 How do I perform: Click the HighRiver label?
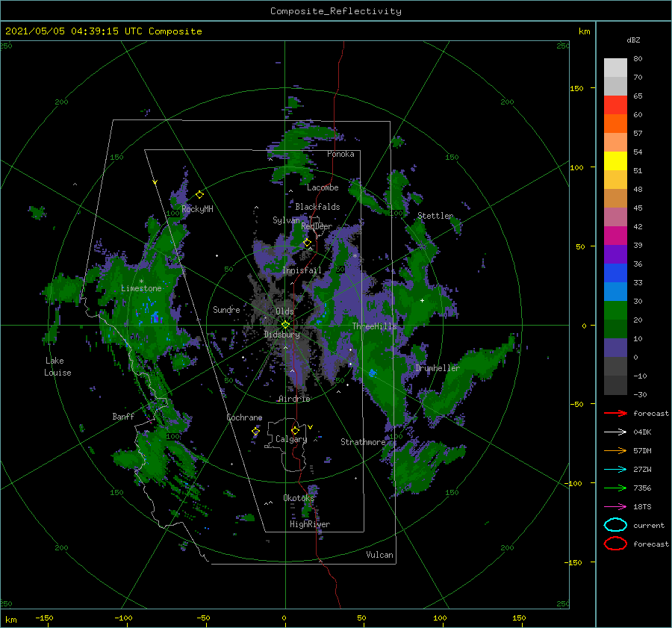[x=310, y=524]
